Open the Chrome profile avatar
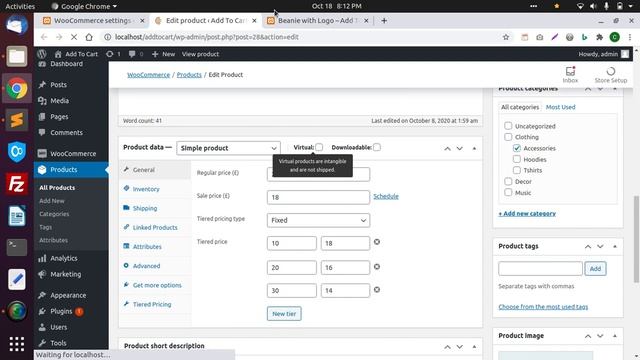640x360 pixels. (615, 37)
